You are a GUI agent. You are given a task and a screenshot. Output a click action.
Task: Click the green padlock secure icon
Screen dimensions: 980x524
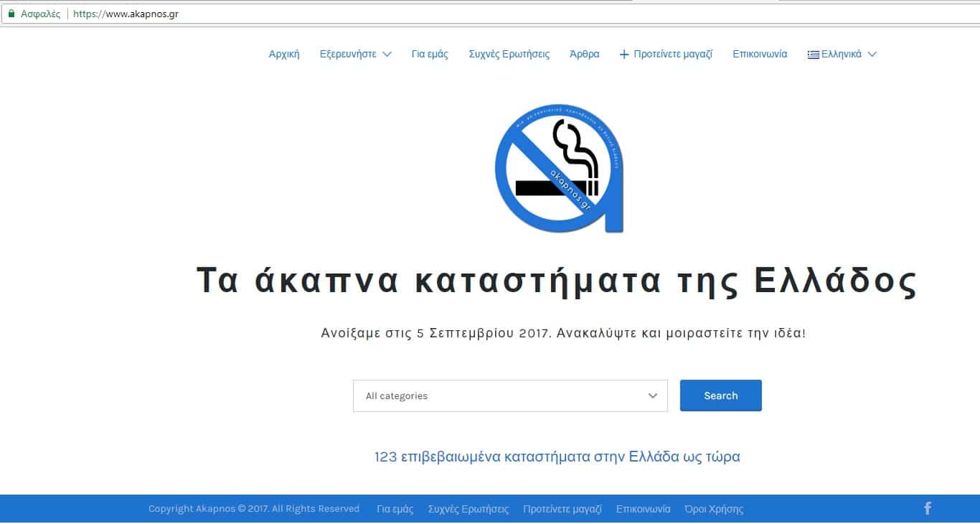pos(11,14)
